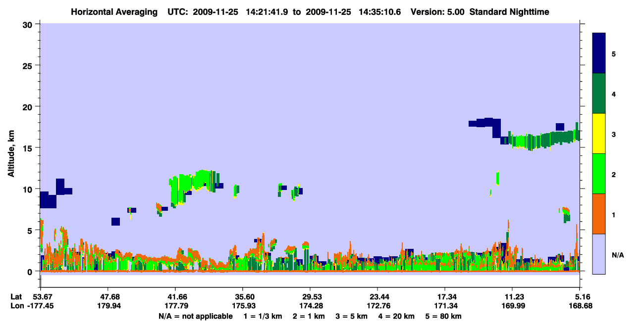Image resolution: width=644 pixels, height=330 pixels.
Task: Click the end time '14:35:10.6'
Action: [381, 11]
